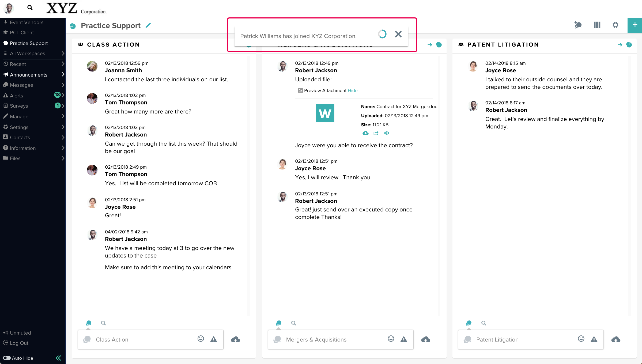Expand Settings chevron in sidebar
Image resolution: width=642 pixels, height=364 pixels.
pyautogui.click(x=63, y=127)
